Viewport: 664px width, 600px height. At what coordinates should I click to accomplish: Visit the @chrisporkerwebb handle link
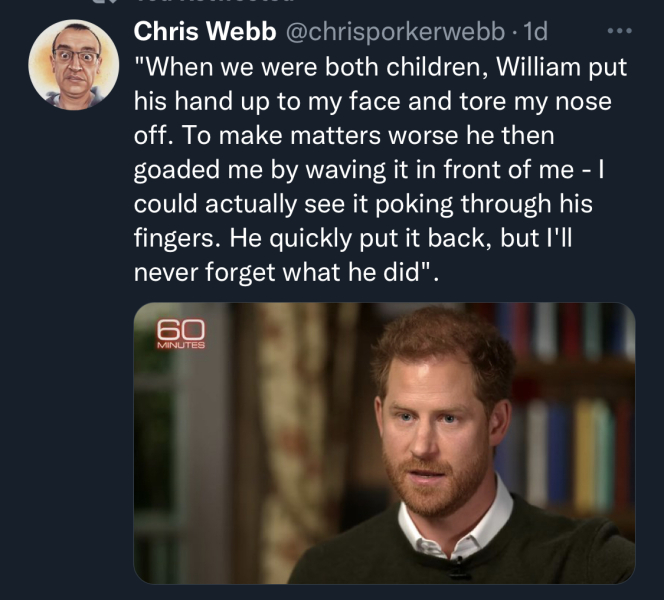[396, 31]
